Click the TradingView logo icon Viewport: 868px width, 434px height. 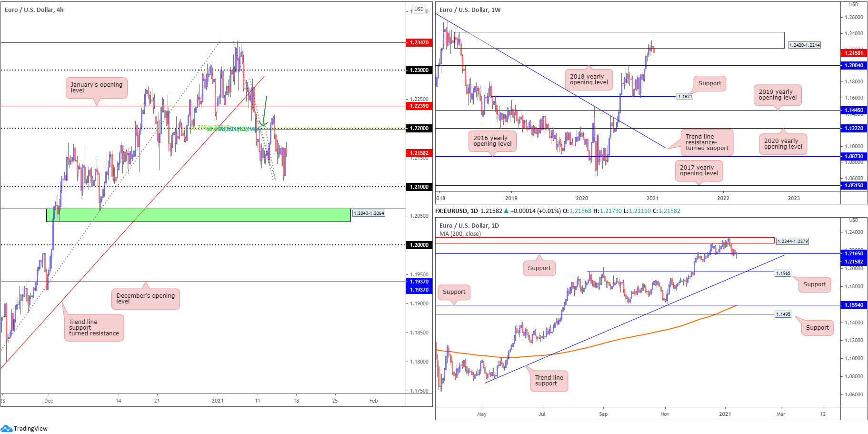click(6, 428)
